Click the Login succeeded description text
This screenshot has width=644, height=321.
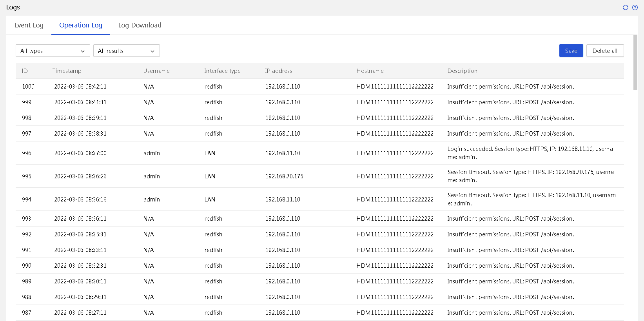(x=530, y=153)
